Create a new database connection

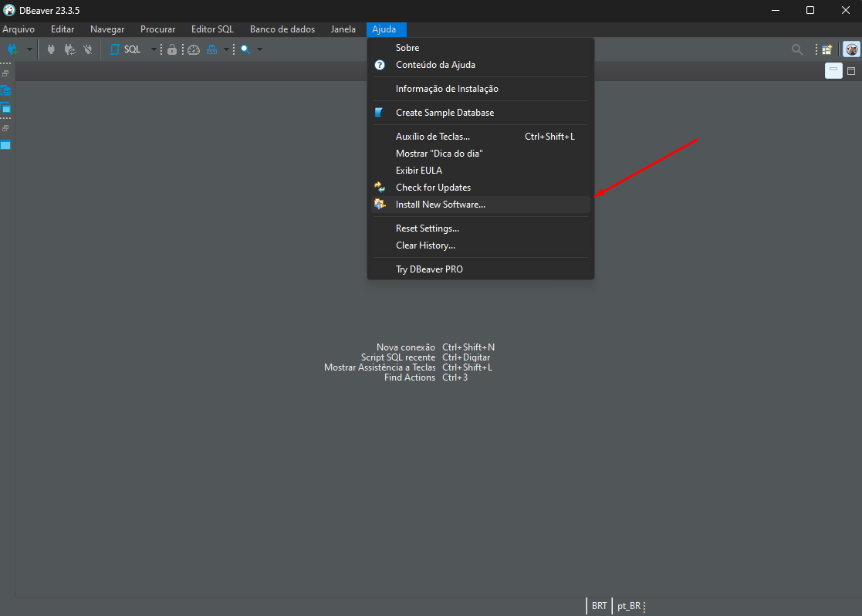(14, 49)
